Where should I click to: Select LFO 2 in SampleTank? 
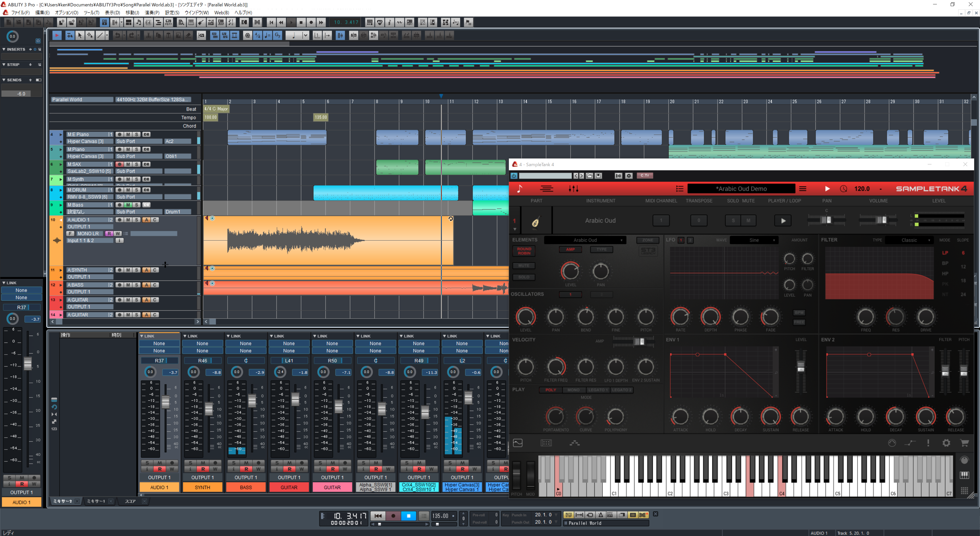click(x=690, y=240)
